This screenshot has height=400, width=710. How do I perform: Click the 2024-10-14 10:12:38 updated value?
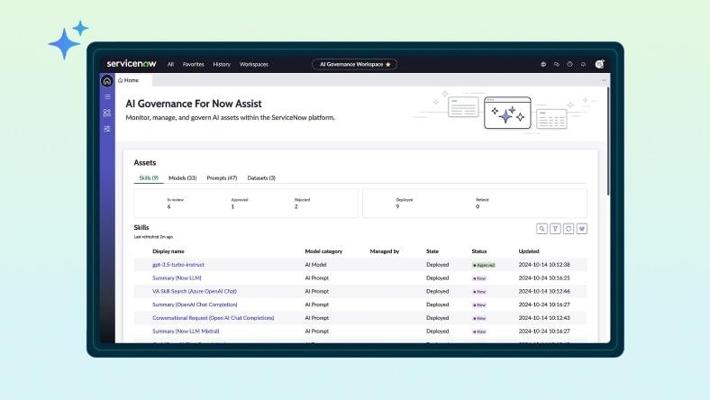[x=544, y=265]
